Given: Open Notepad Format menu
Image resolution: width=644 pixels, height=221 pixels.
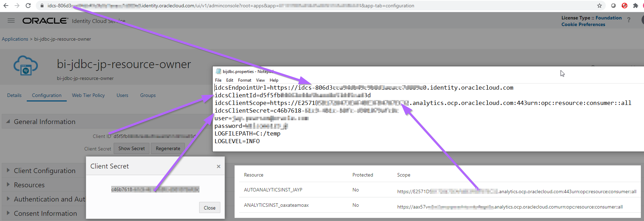Looking at the screenshot, I should tap(245, 80).
